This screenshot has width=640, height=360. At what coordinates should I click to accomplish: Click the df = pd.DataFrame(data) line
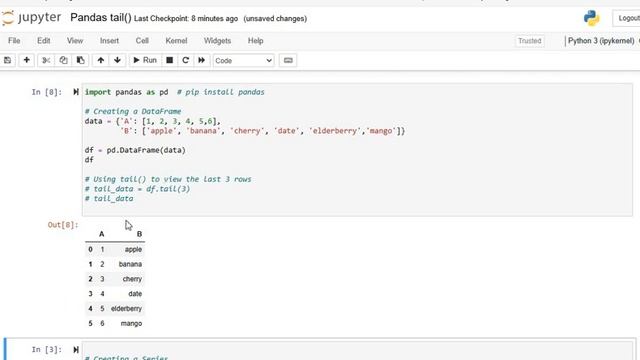[135, 150]
